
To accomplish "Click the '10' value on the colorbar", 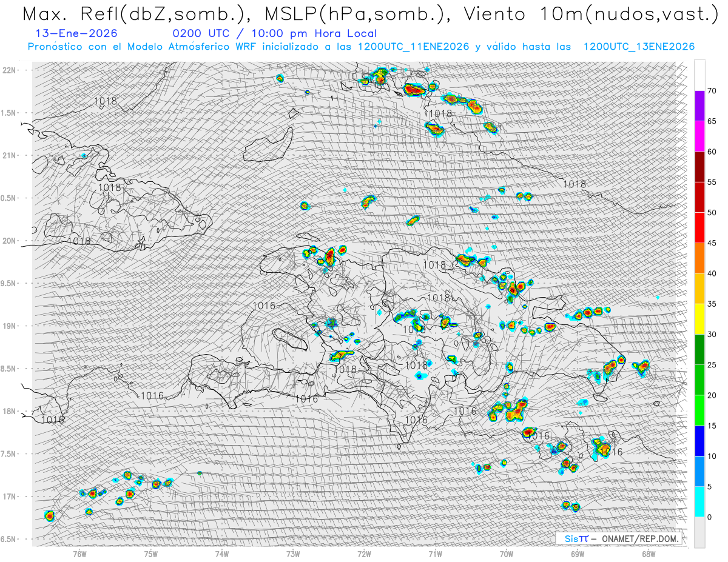I will (x=712, y=456).
